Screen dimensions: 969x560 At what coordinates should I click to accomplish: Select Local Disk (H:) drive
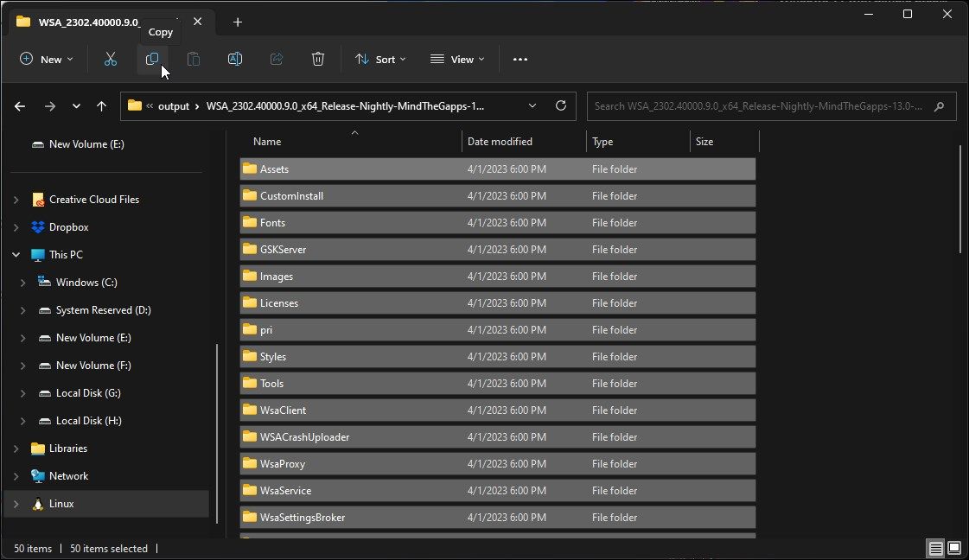[x=88, y=421]
